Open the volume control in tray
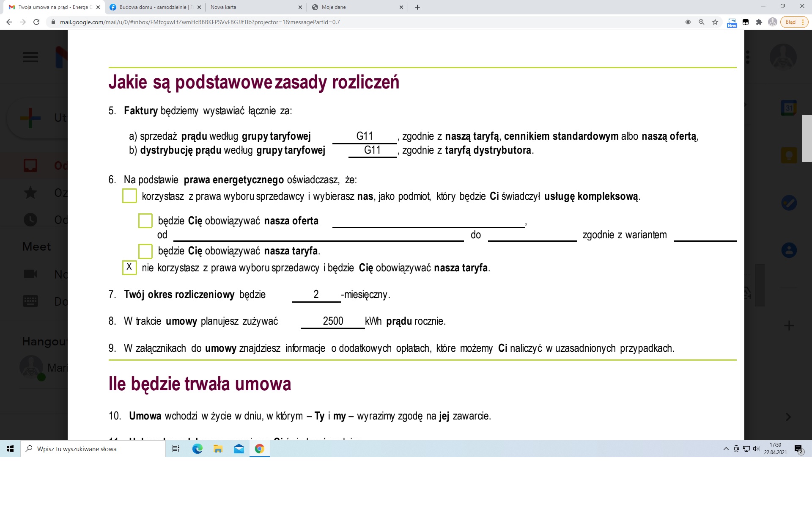Image resolution: width=812 pixels, height=516 pixels. point(756,449)
